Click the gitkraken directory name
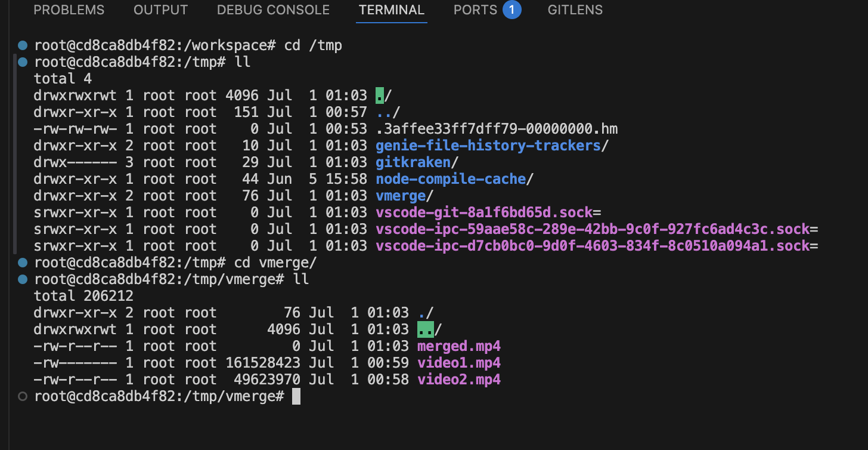This screenshot has height=450, width=868. (413, 162)
